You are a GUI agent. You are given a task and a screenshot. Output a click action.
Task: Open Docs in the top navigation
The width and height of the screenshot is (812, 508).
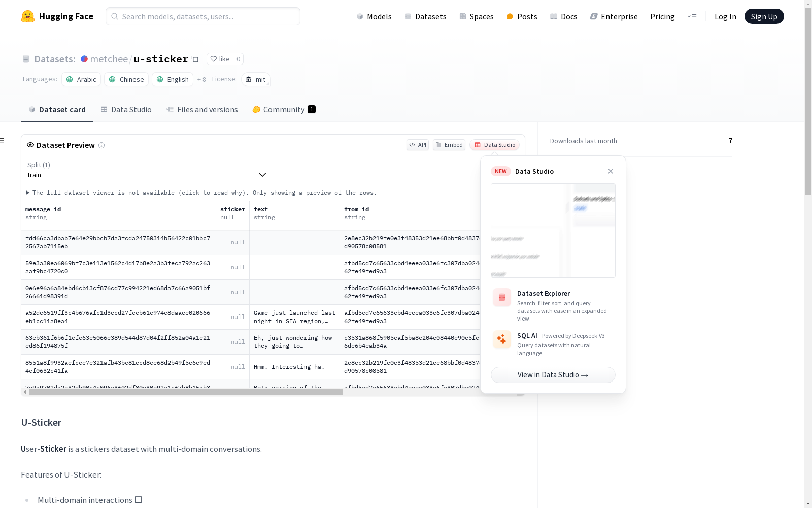[564, 16]
